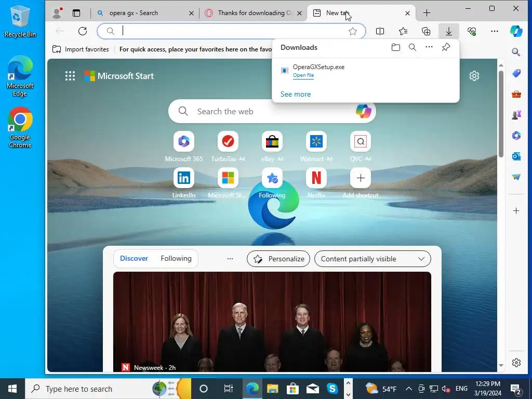The height and width of the screenshot is (399, 532).
Task: Open sidebar settings gear at bottom
Action: [516, 362]
